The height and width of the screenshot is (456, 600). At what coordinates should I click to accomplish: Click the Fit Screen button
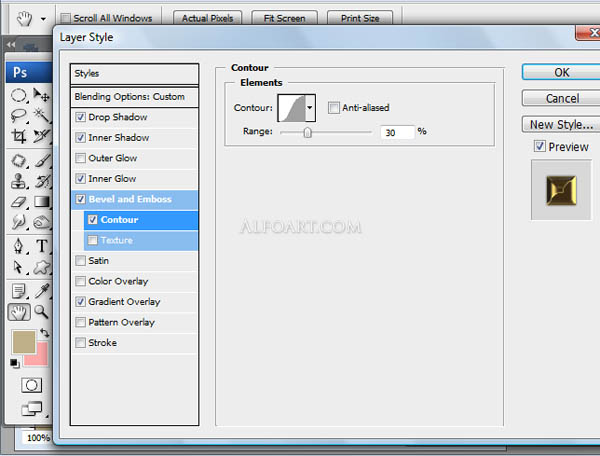pyautogui.click(x=284, y=18)
